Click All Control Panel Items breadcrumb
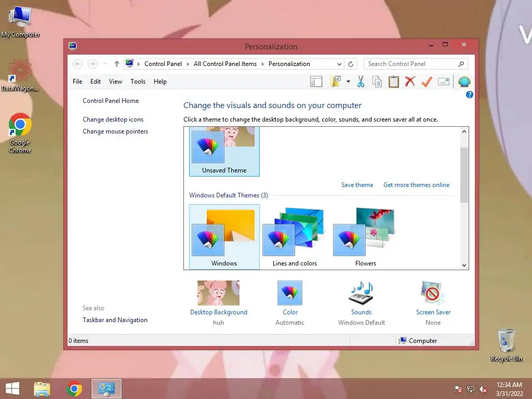The width and height of the screenshot is (532, 399). pyautogui.click(x=225, y=64)
